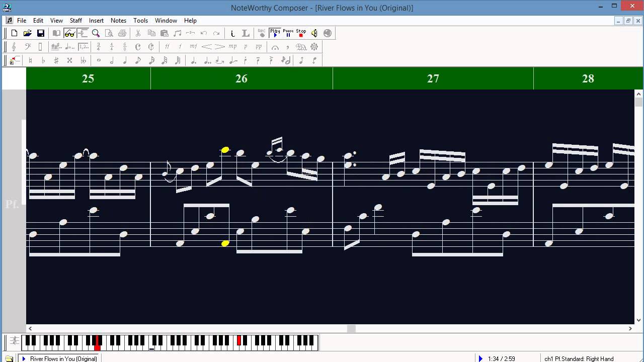Insert crescendo hairpin marking

206,47
